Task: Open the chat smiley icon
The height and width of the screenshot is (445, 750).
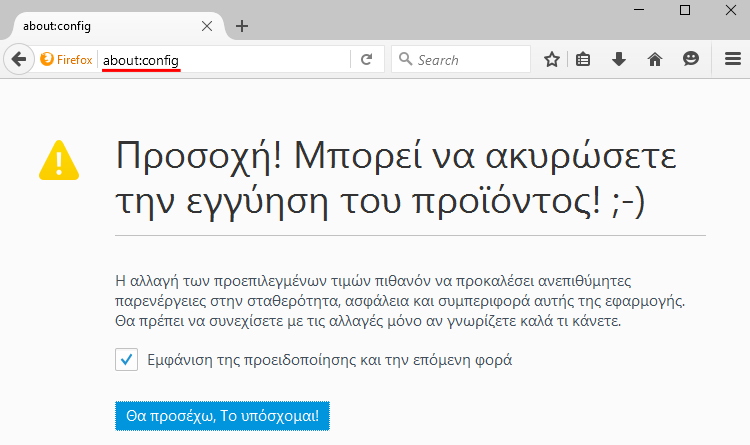Action: (691, 59)
